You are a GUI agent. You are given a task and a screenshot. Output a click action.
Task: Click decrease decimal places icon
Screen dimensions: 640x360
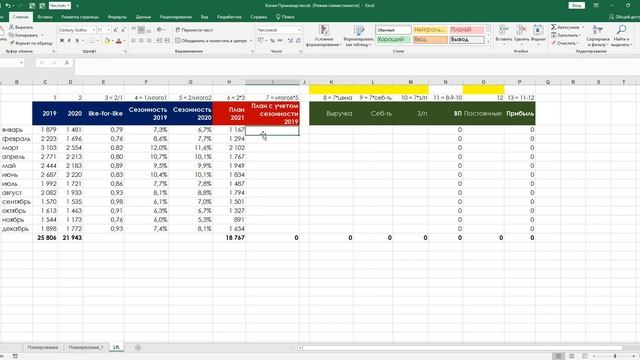click(x=298, y=41)
